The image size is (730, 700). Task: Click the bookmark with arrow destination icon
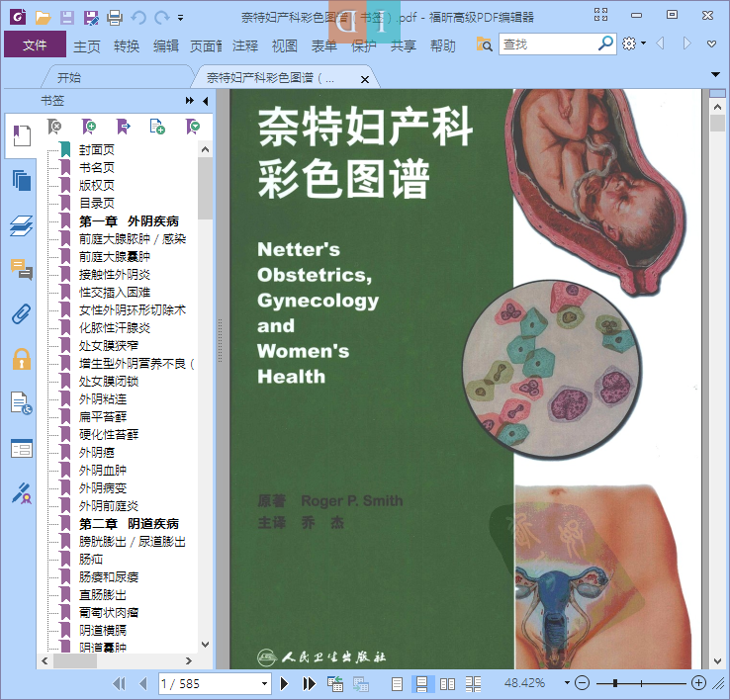[124, 127]
